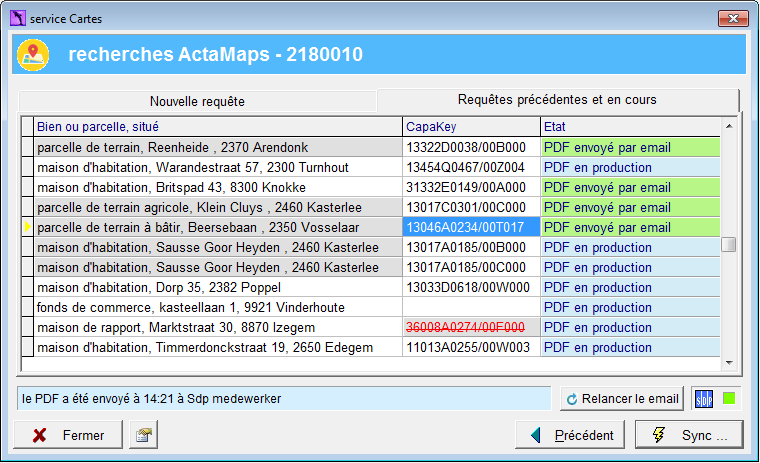760x463 pixels.
Task: Click status text le PDF a été envoyé à 14:21
Action: coord(284,399)
